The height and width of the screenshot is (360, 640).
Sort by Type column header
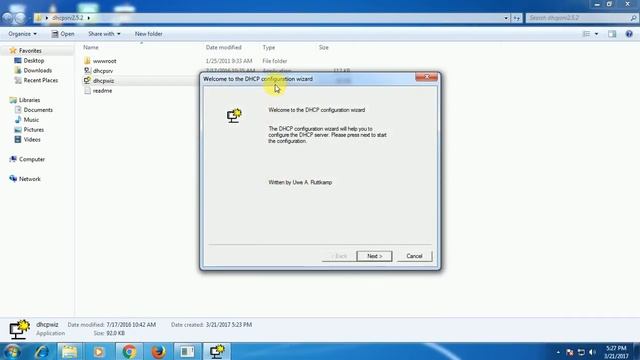pyautogui.click(x=269, y=47)
